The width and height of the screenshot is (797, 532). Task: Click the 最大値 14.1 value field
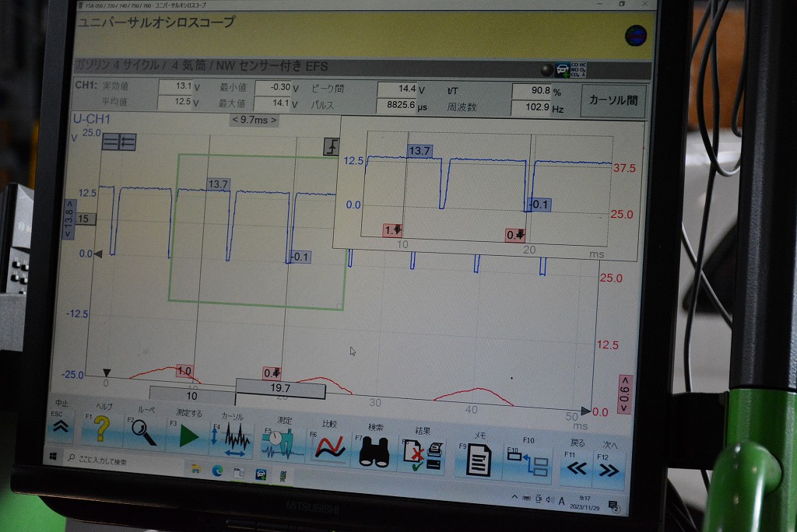pyautogui.click(x=273, y=103)
